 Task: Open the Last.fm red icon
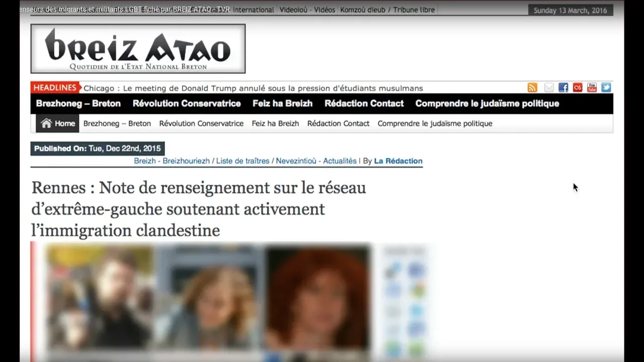tap(578, 87)
